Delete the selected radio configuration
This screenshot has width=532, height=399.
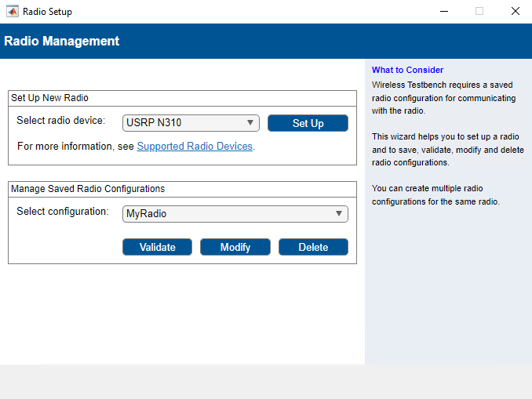[313, 247]
